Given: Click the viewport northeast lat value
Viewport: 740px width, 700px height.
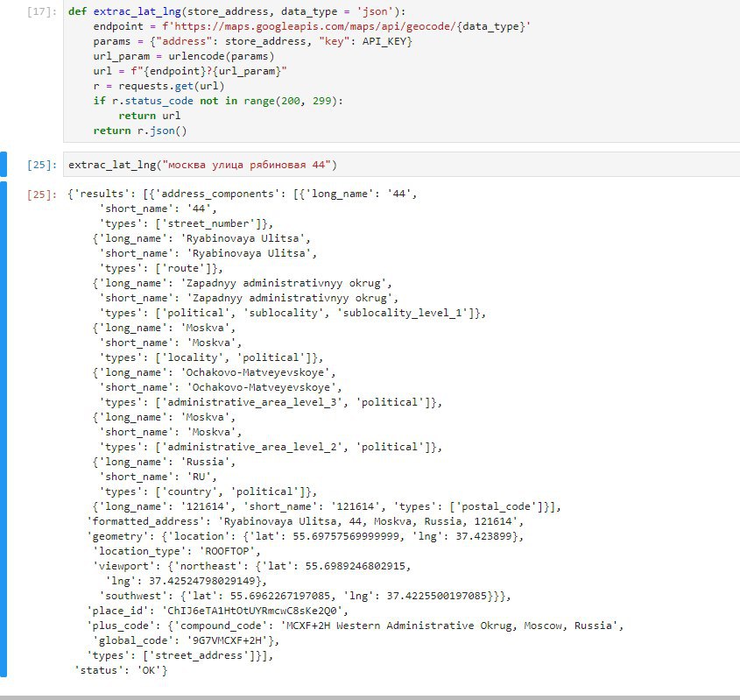Looking at the screenshot, I should [x=355, y=566].
